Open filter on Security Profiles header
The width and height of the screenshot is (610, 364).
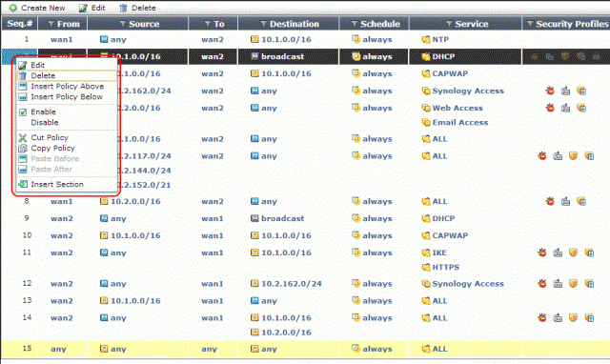(x=530, y=24)
